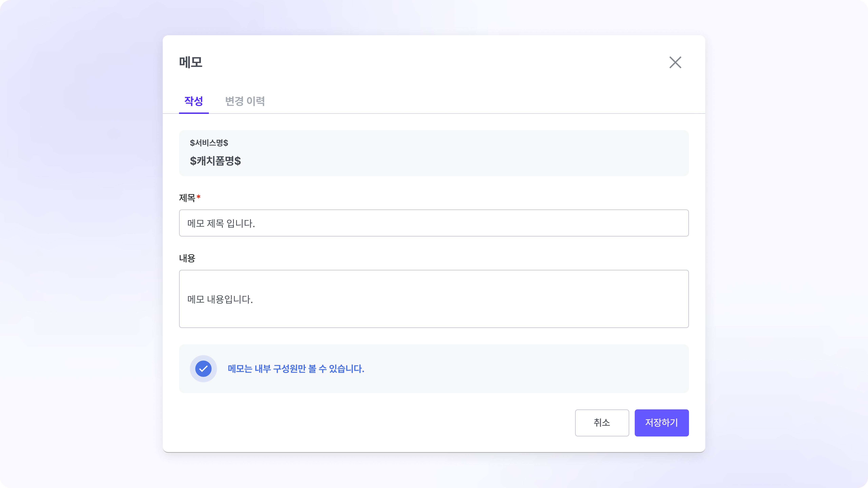Click the 제목 field label
The height and width of the screenshot is (488, 868).
point(187,198)
